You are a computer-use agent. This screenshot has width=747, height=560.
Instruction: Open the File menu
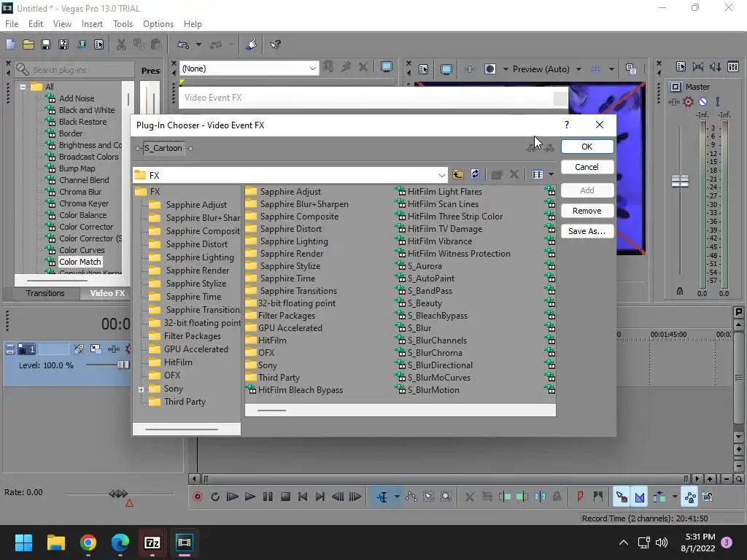pos(12,24)
